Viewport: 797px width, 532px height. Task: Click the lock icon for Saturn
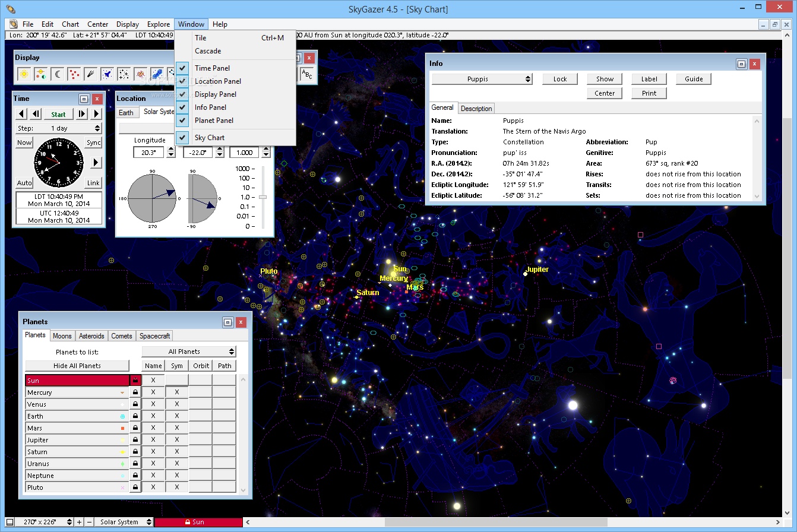tap(135, 452)
